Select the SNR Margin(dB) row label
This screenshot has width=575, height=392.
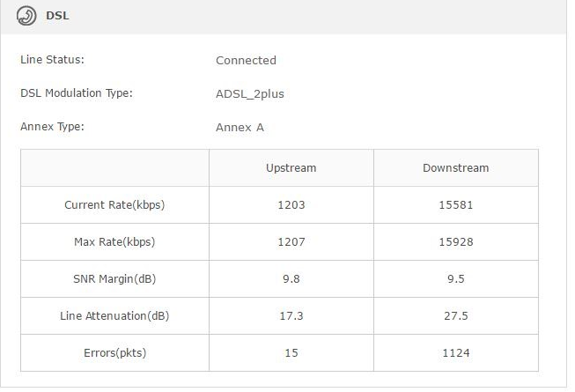114,279
